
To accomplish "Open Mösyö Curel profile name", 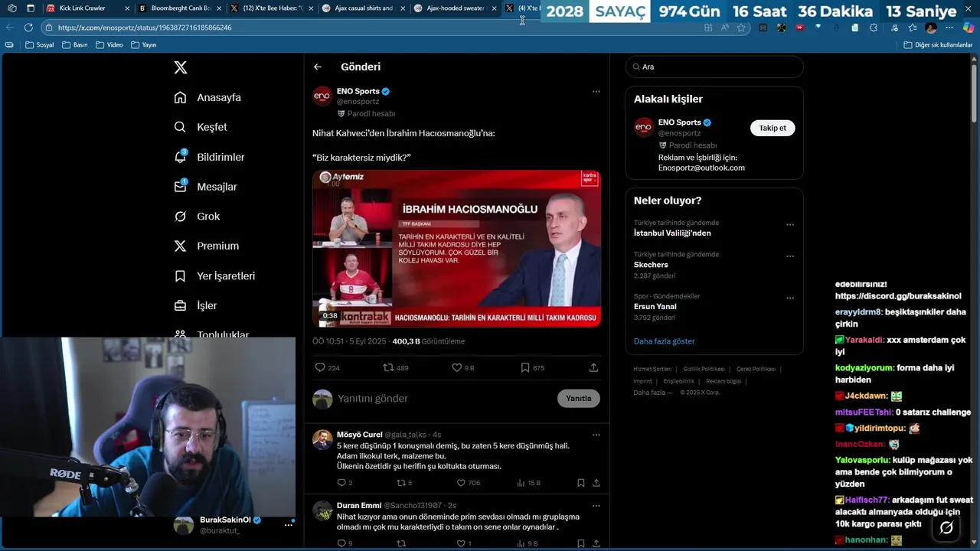I will [x=359, y=435].
